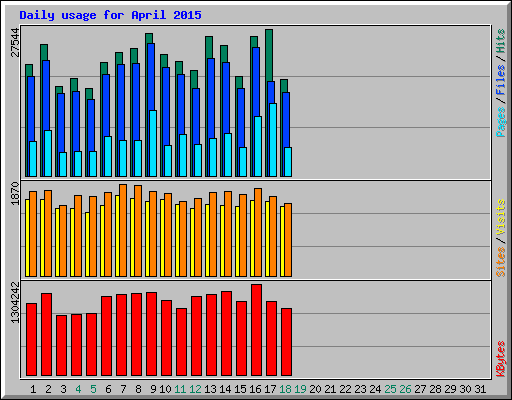Click day 6 on the x-axis

pyautogui.click(x=108, y=389)
